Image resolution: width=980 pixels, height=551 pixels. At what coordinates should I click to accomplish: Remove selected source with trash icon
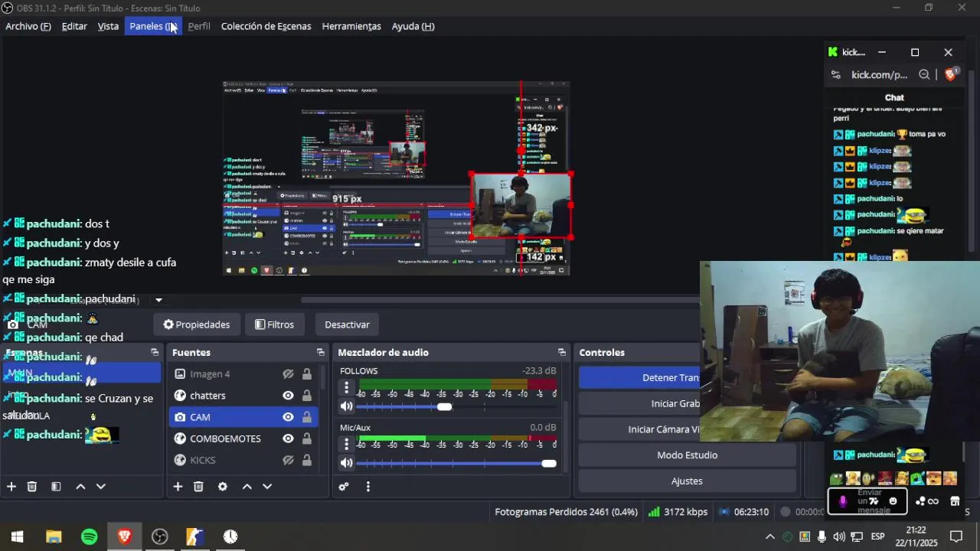tap(198, 486)
